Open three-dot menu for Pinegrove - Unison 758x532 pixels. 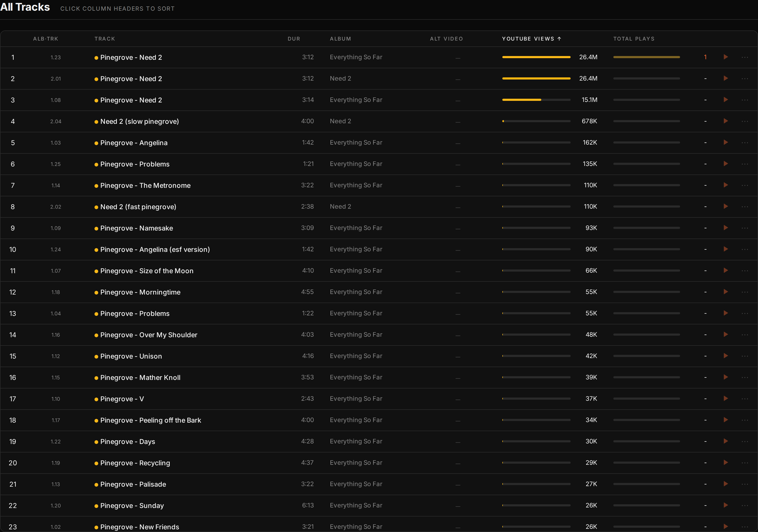[745, 356]
